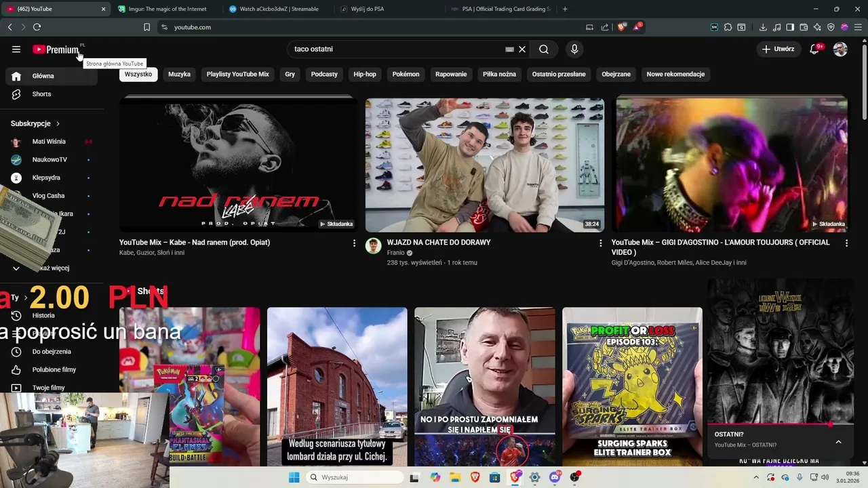This screenshot has width=868, height=488.
Task: Expand the OSTATNI? miniplayer with the chevron
Action: pyautogui.click(x=838, y=442)
